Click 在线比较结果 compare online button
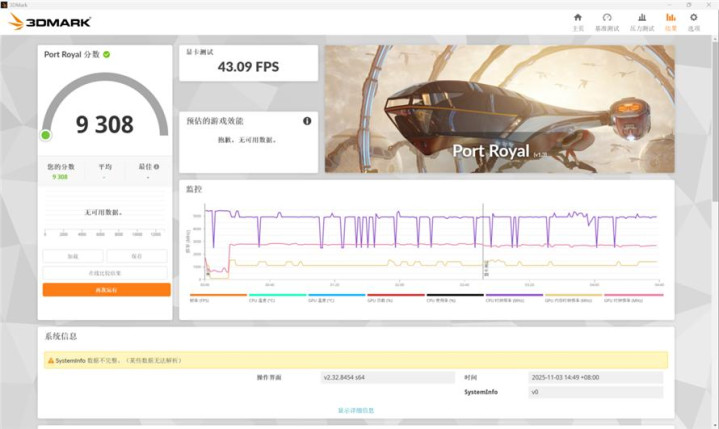 (x=106, y=272)
